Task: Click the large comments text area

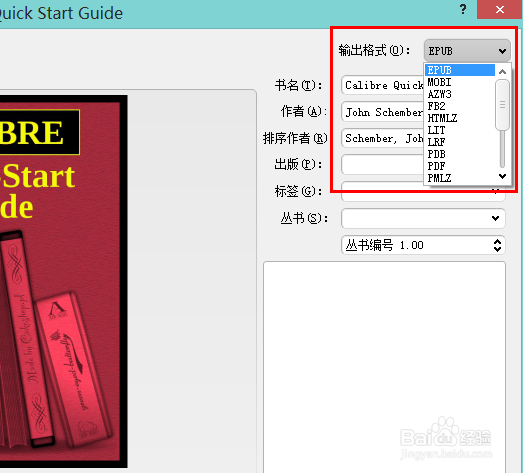Action: click(384, 367)
